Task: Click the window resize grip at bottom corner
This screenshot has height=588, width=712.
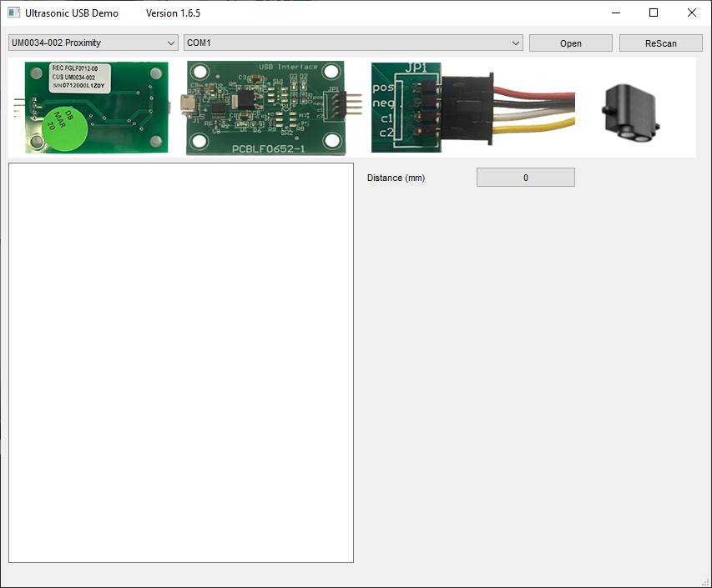Action: pos(705,581)
